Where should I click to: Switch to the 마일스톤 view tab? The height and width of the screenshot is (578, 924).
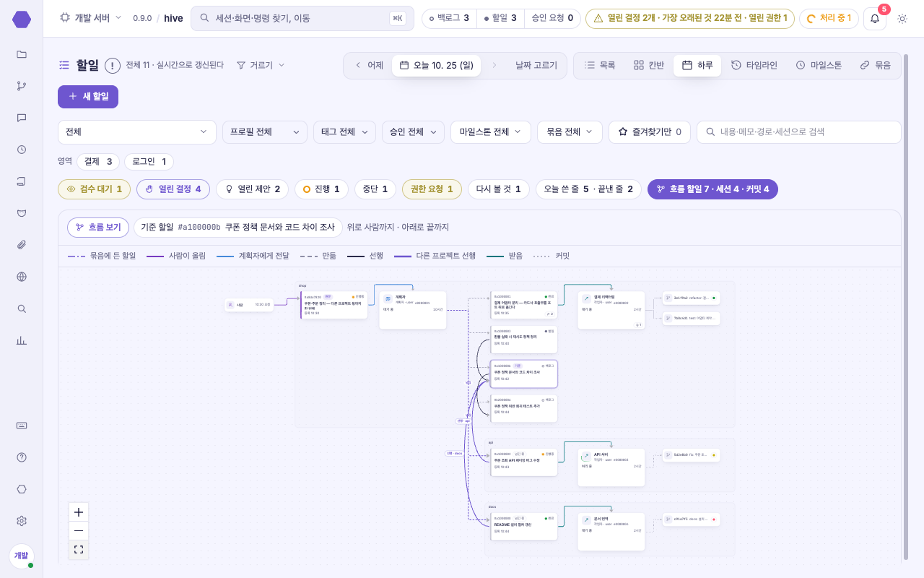click(819, 66)
